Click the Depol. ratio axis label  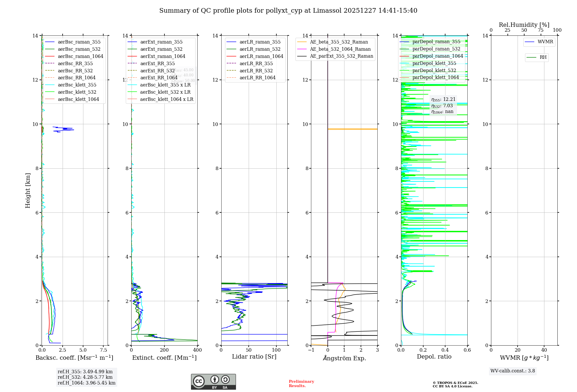tap(434, 357)
